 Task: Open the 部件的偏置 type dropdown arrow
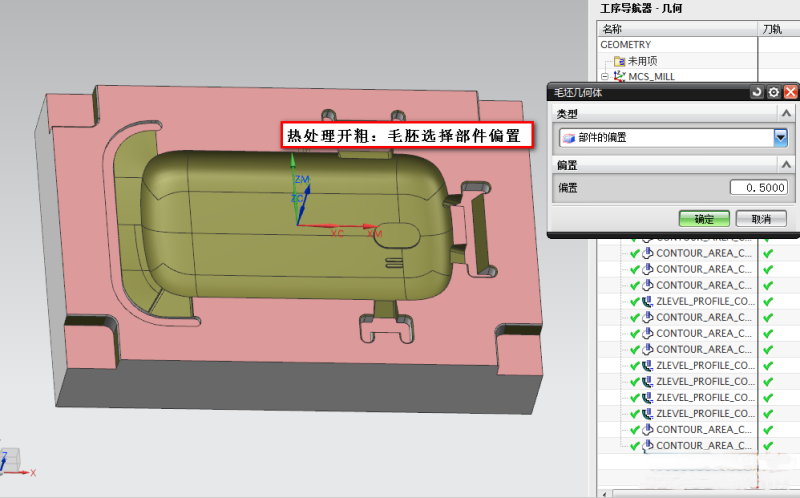[x=781, y=138]
